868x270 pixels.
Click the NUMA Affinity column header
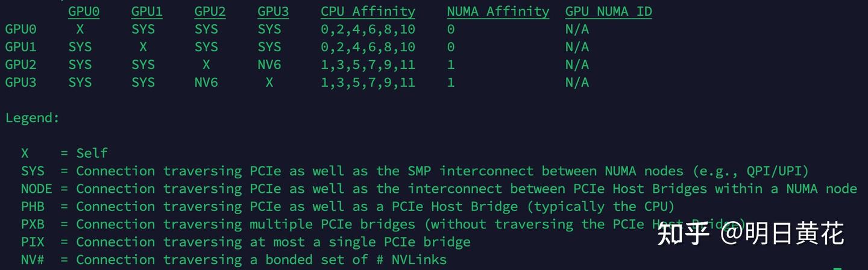tap(498, 11)
